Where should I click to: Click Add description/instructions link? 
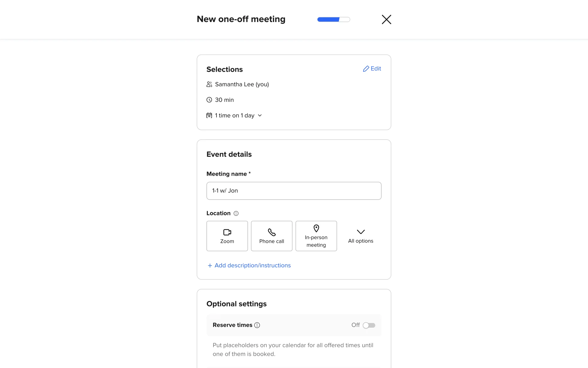[x=252, y=265]
